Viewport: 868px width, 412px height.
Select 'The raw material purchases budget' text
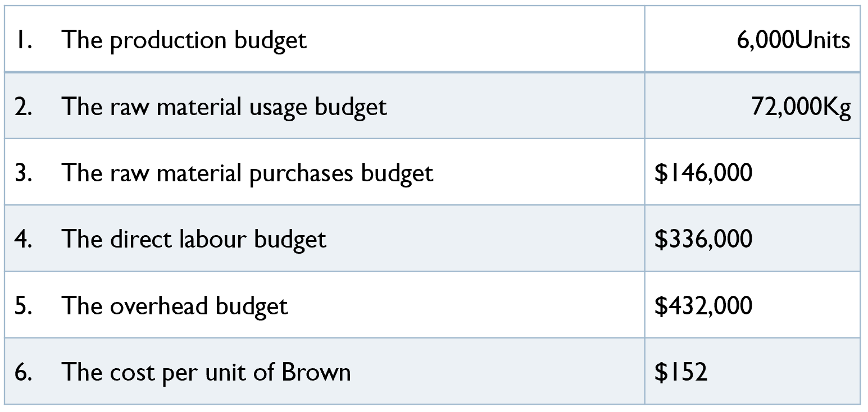(247, 173)
